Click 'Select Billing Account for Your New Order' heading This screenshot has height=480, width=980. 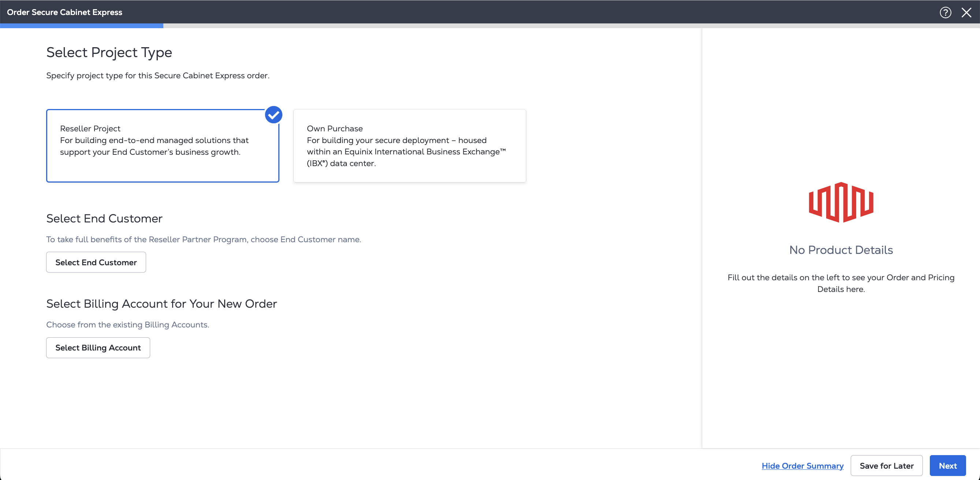pos(162,304)
